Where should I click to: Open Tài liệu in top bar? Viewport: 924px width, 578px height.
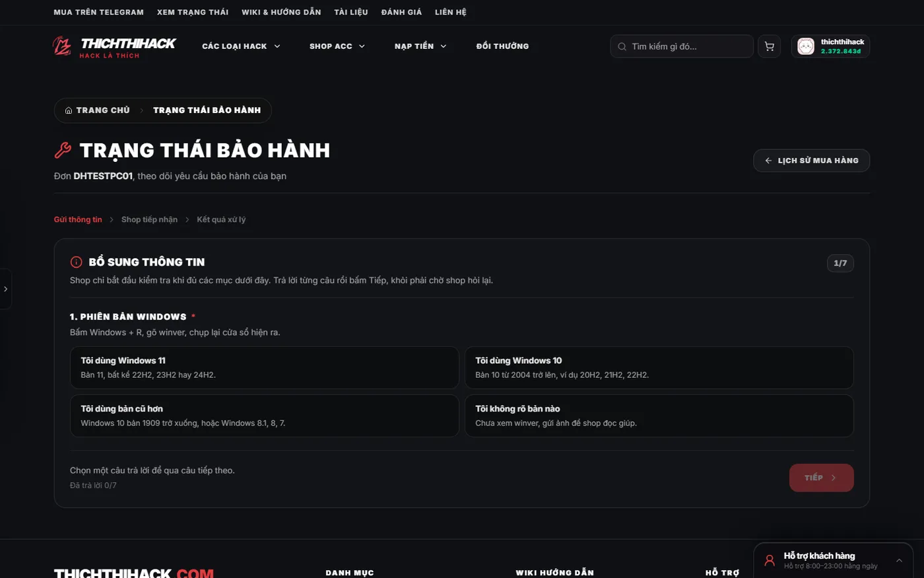coord(351,12)
